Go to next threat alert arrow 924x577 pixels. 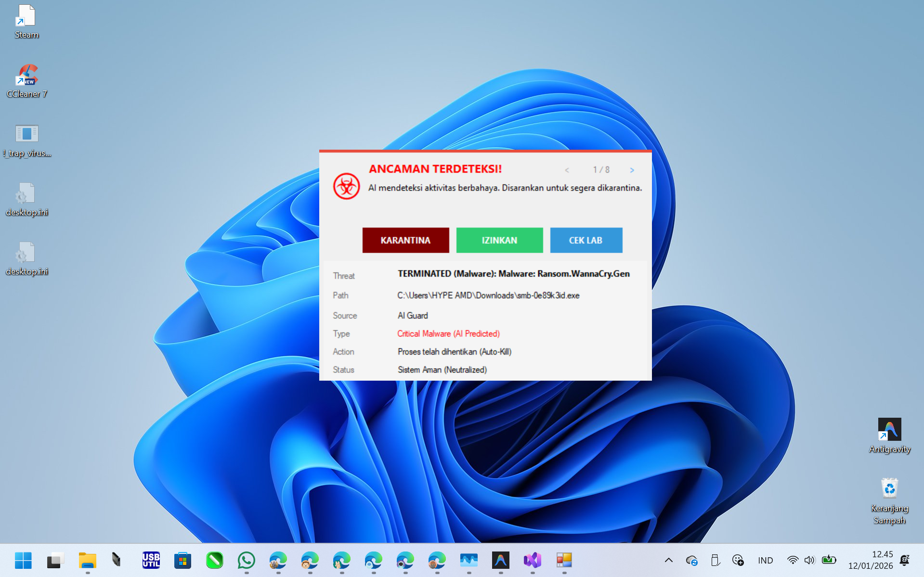tap(632, 170)
